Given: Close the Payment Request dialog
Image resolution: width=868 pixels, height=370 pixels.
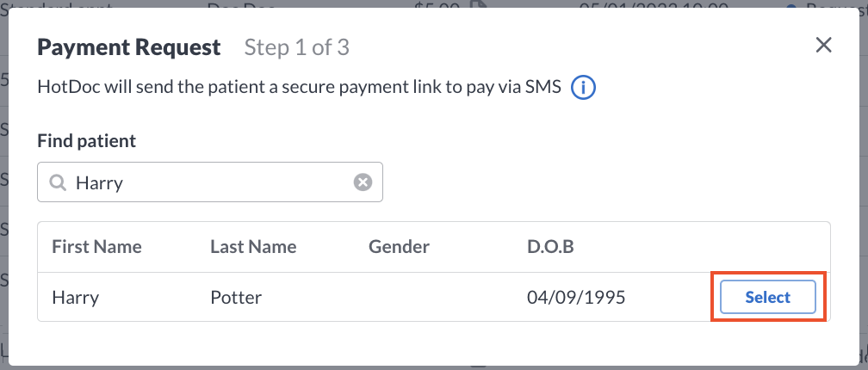Looking at the screenshot, I should point(824,46).
